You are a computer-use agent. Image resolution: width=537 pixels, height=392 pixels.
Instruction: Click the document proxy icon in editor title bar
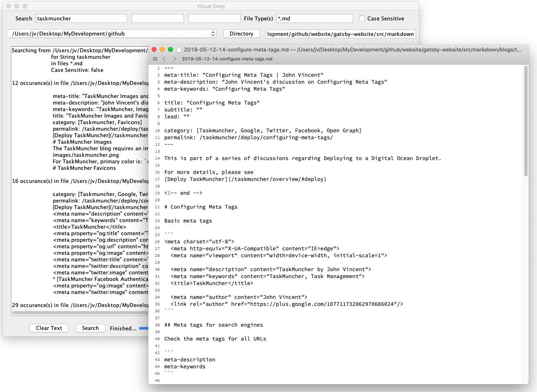tap(179, 49)
